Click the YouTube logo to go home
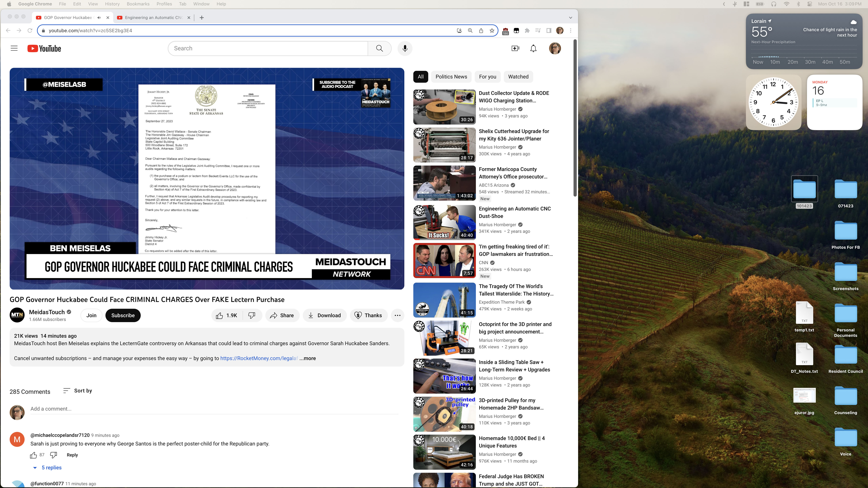The height and width of the screenshot is (488, 868). 44,48
